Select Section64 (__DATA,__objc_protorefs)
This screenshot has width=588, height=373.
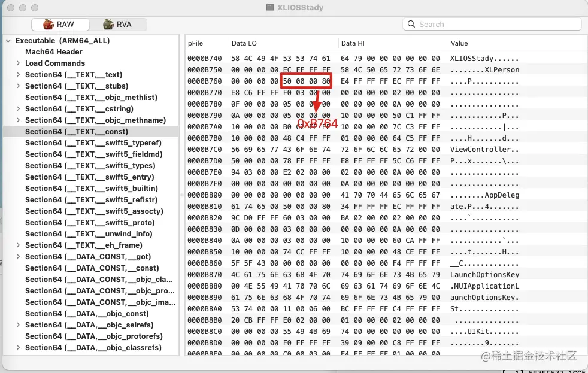click(x=94, y=336)
